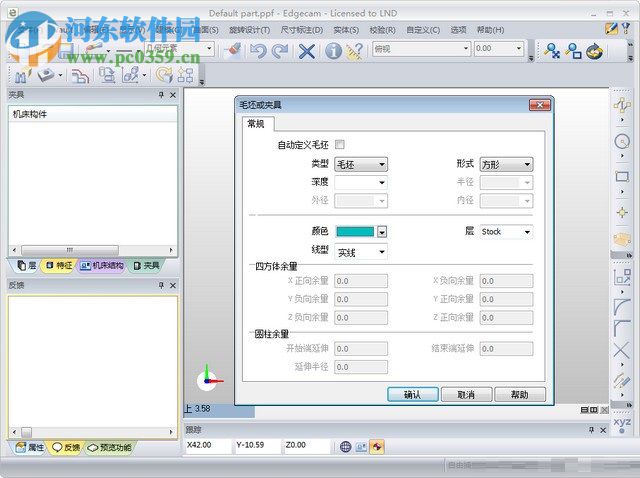Open the 0.00 level dropdown in toolbar
This screenshot has width=640, height=478.
pyautogui.click(x=499, y=49)
